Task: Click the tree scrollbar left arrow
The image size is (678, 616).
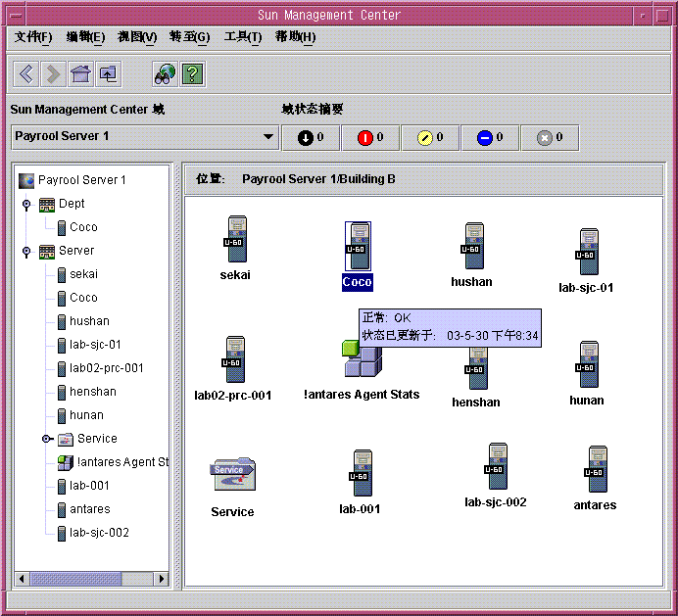Action: (22, 579)
